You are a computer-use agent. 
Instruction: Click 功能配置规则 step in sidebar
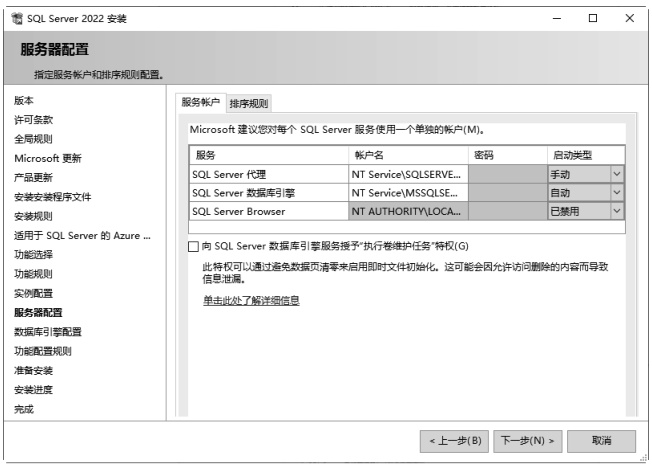[43, 351]
